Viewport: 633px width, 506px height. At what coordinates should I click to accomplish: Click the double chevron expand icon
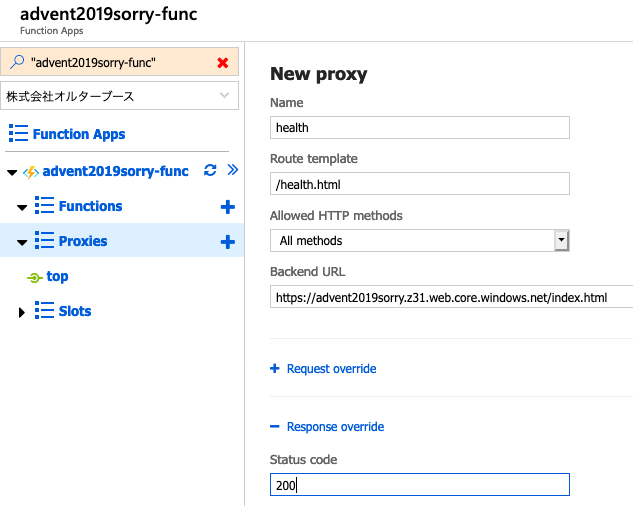click(233, 170)
